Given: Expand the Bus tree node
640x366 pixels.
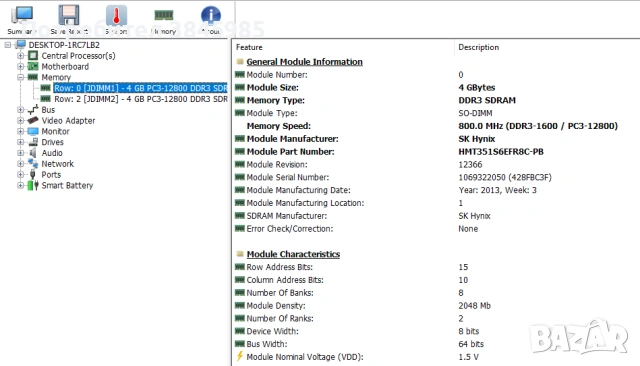Looking at the screenshot, I should click(20, 110).
